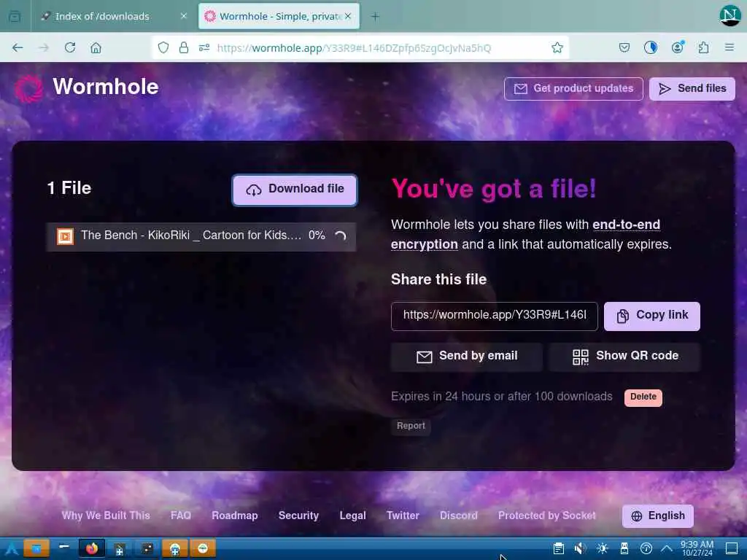Open a new browser tab
This screenshot has height=560, width=747.
376,17
